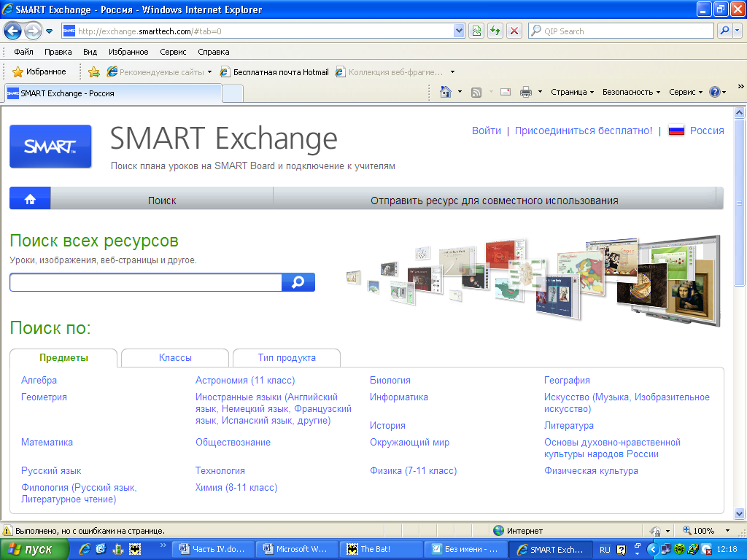
Task: Toggle the Compatibility View icon
Action: pos(476,31)
